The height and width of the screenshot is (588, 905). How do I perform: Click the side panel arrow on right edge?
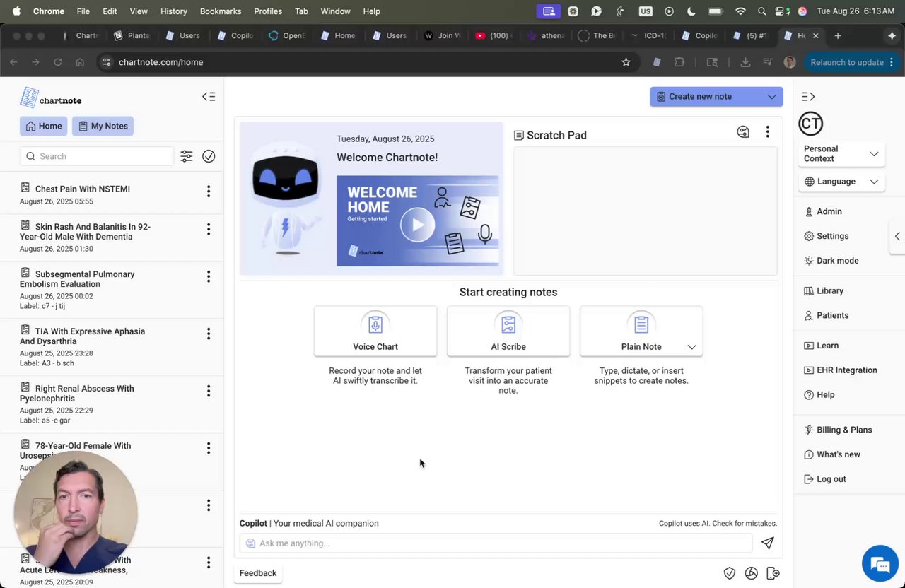click(897, 237)
